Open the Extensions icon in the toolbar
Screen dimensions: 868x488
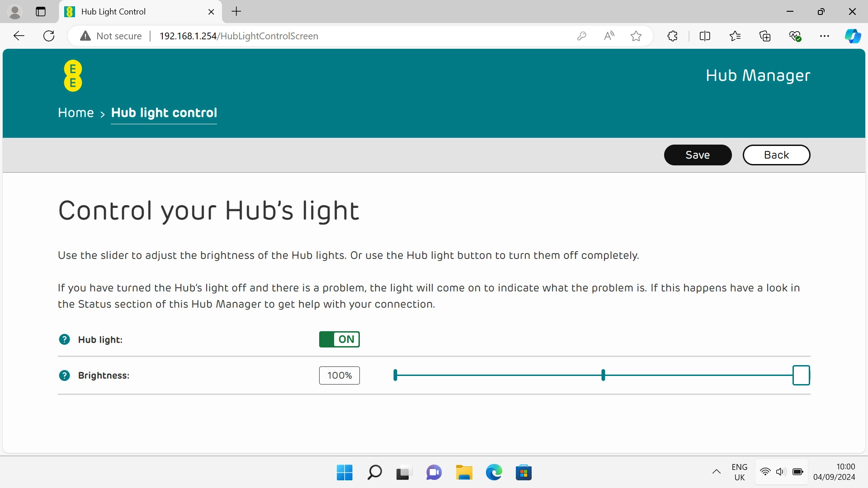[672, 36]
